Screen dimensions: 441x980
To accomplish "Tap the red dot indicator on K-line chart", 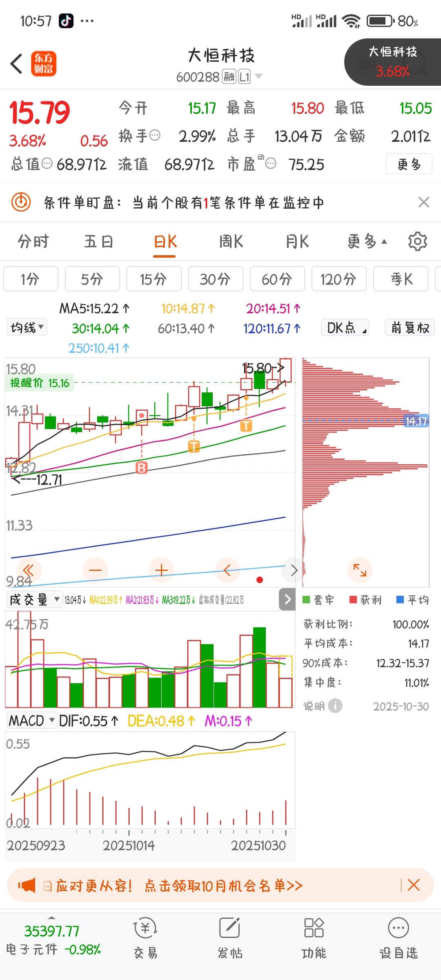I will tap(259, 580).
